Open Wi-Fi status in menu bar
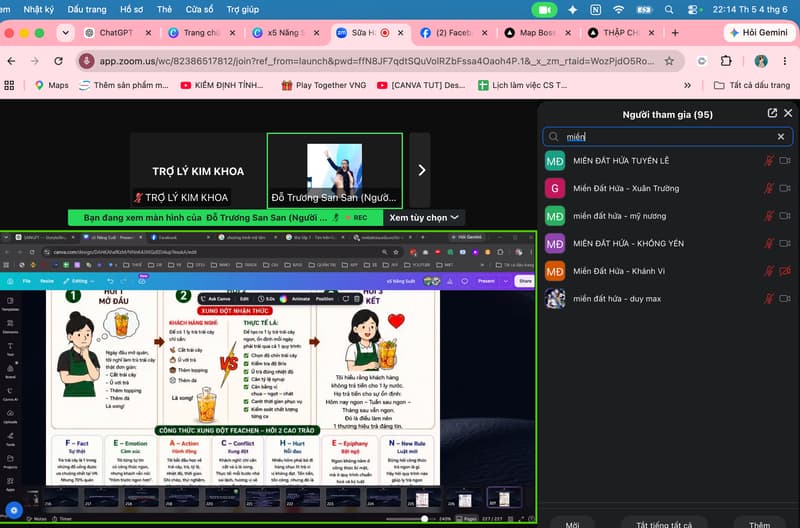The image size is (800, 528). 618,9
